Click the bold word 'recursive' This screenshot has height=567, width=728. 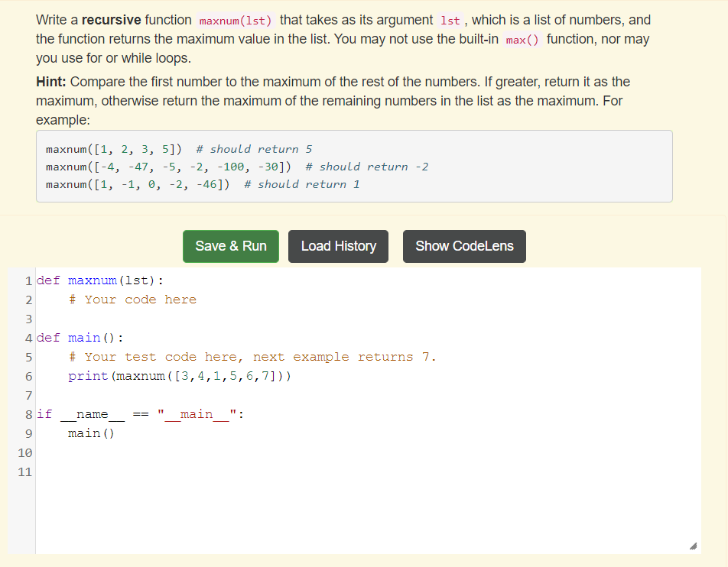click(112, 20)
